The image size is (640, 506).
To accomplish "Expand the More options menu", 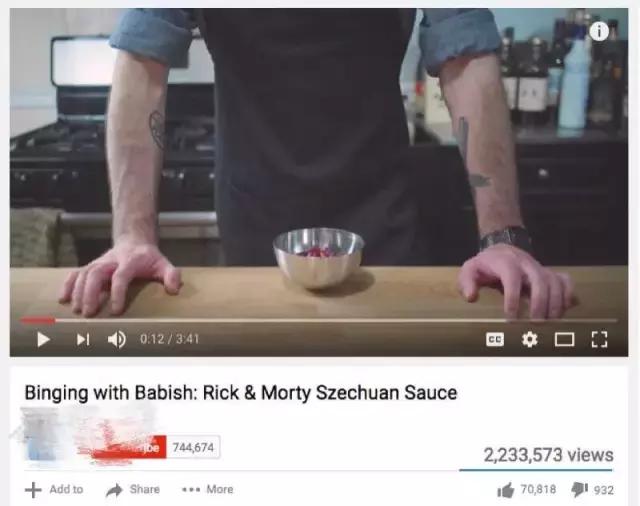I will pos(208,489).
